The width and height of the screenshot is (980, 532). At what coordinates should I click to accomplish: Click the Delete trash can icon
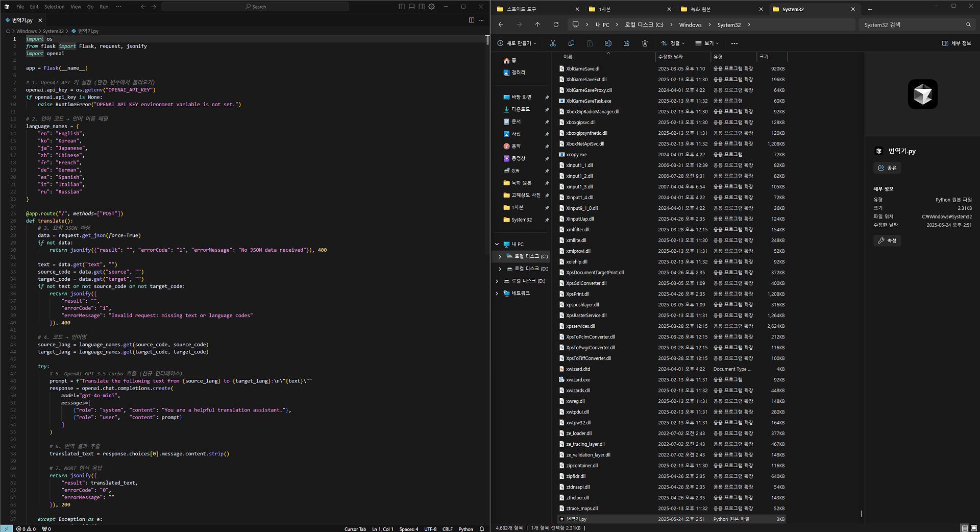[x=645, y=43]
